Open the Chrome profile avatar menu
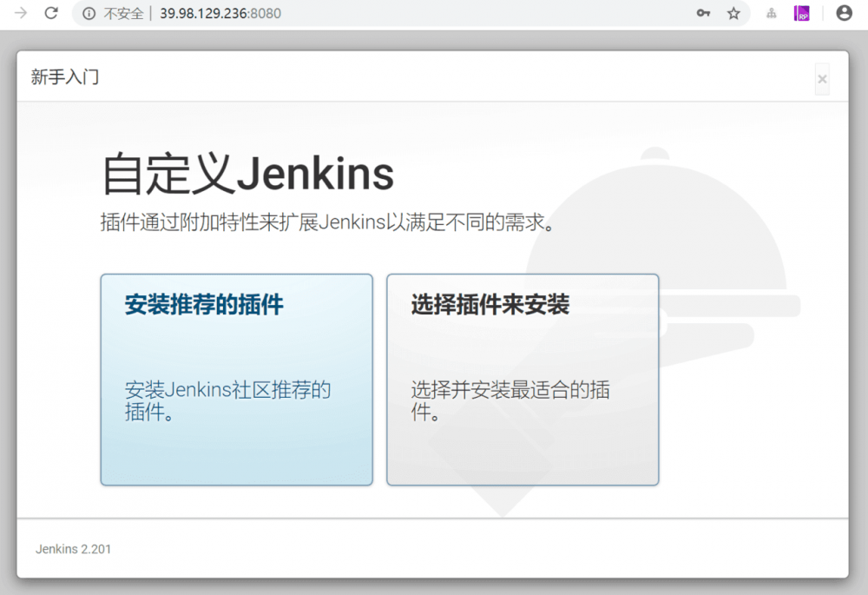Screen dimensions: 868x595 point(844,13)
